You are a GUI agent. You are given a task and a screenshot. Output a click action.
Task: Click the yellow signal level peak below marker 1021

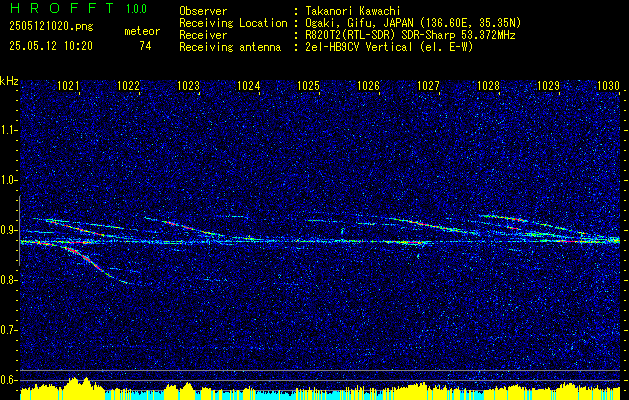pyautogui.click(x=79, y=387)
